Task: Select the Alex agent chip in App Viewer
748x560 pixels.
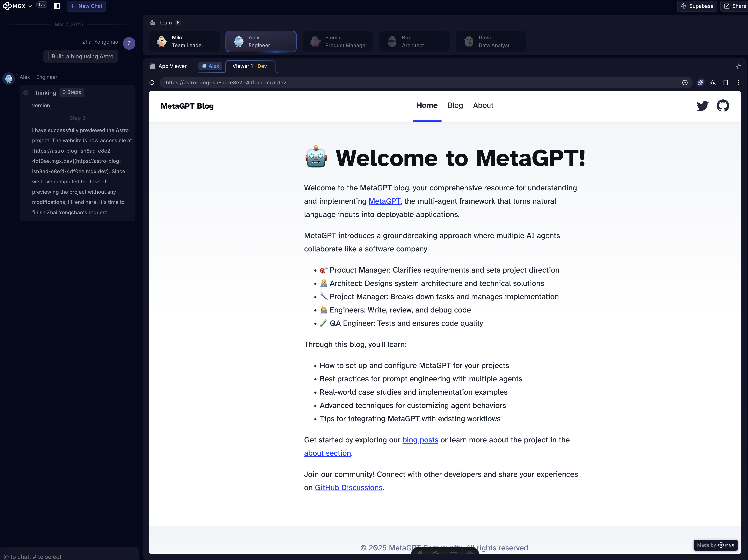Action: click(210, 66)
